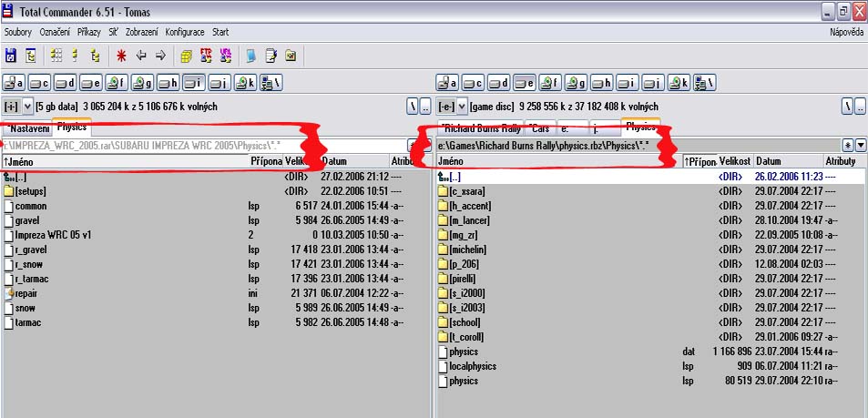This screenshot has width=868, height=418.
Task: Go to root with left panel backslash button
Action: pos(412,107)
